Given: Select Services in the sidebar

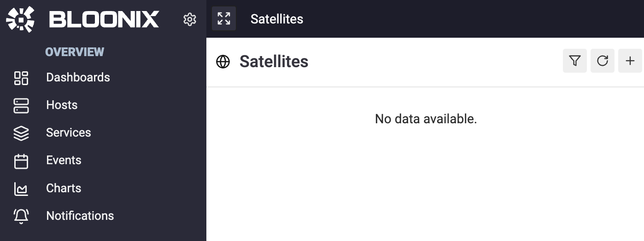Looking at the screenshot, I should (69, 132).
